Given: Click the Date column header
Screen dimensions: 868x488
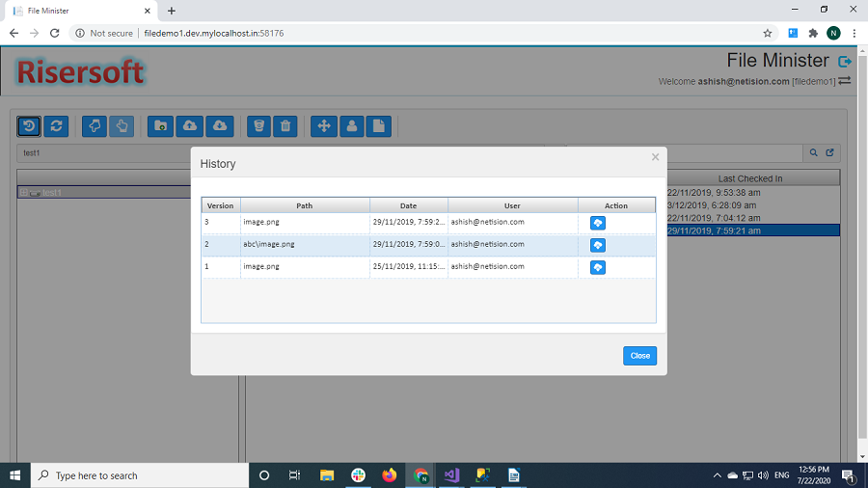Looking at the screenshot, I should point(408,205).
